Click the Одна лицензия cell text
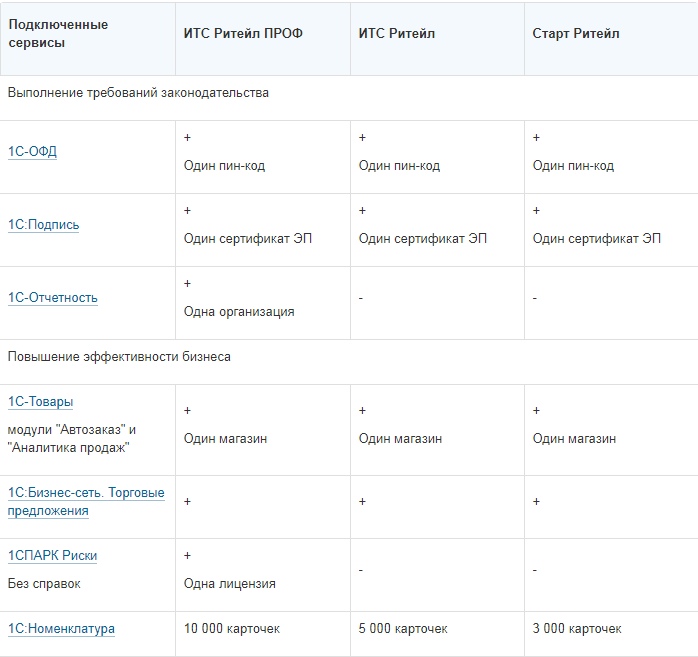The image size is (698, 657). tap(229, 584)
